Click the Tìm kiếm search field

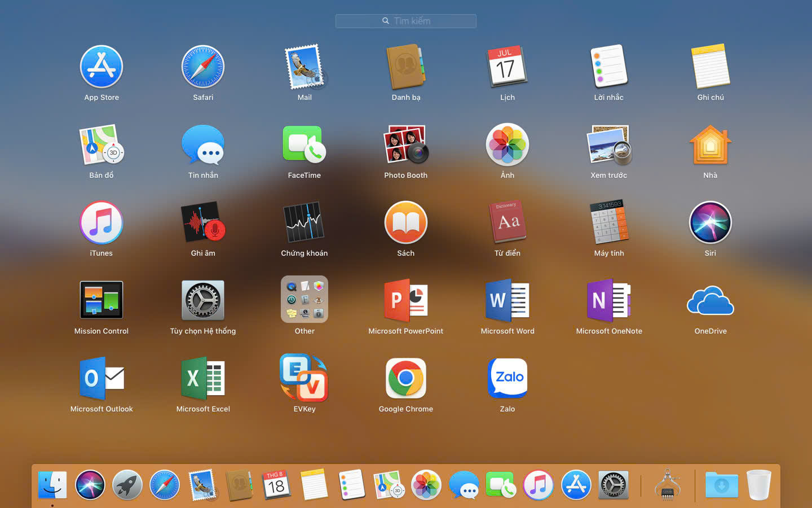pyautogui.click(x=406, y=21)
